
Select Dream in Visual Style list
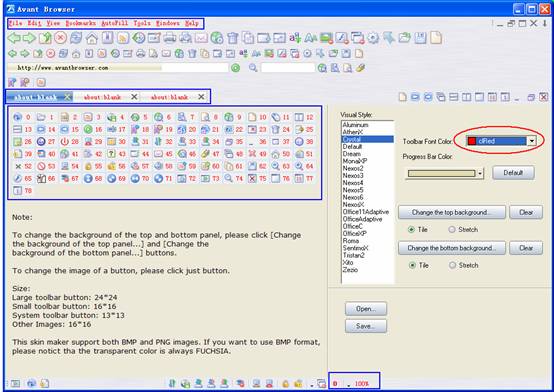[352, 154]
